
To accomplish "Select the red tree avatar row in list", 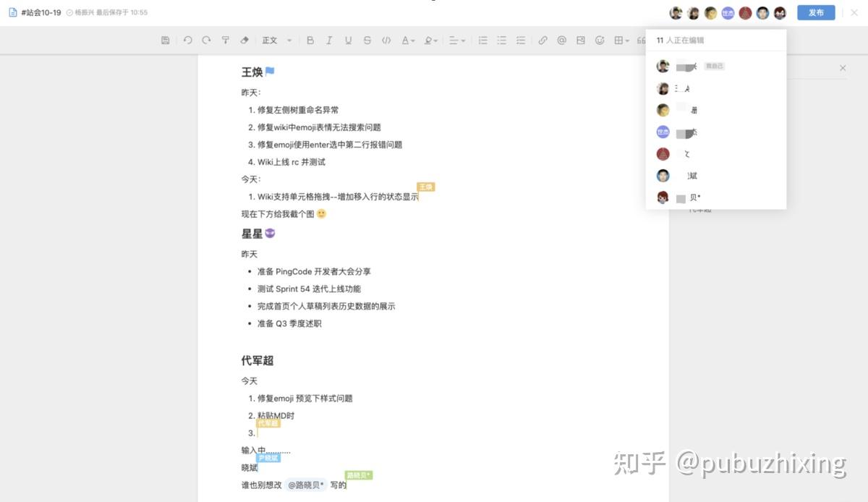I will click(716, 154).
